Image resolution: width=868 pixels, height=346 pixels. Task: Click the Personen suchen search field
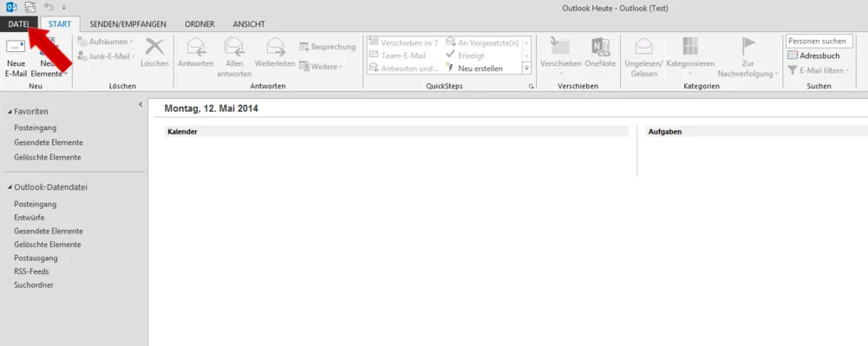819,41
